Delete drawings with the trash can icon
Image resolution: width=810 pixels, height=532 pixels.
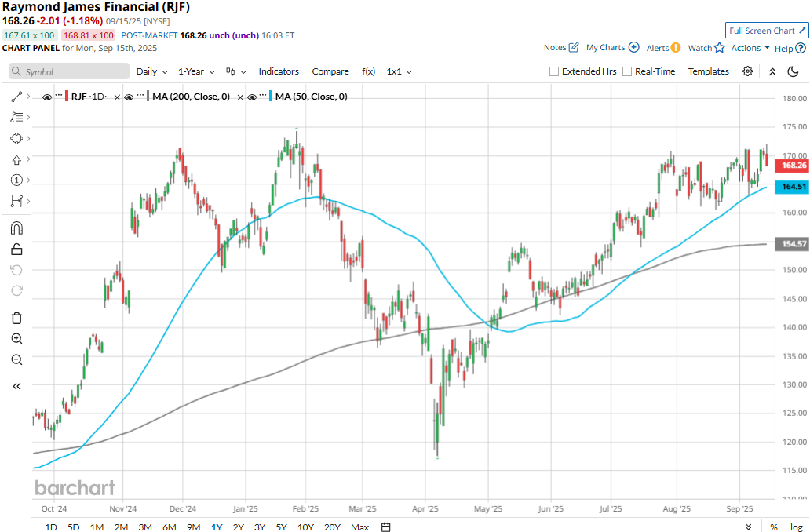[16, 318]
